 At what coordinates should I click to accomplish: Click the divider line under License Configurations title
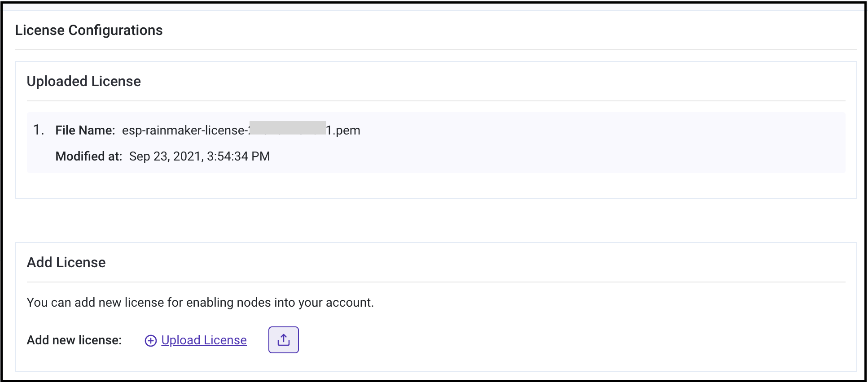click(x=435, y=50)
